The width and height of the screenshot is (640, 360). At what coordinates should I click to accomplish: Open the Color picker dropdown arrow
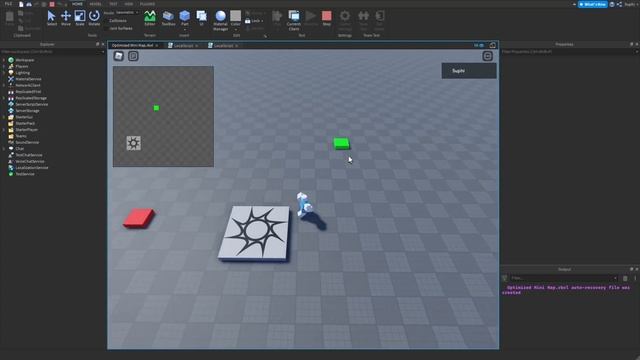pyautogui.click(x=236, y=29)
